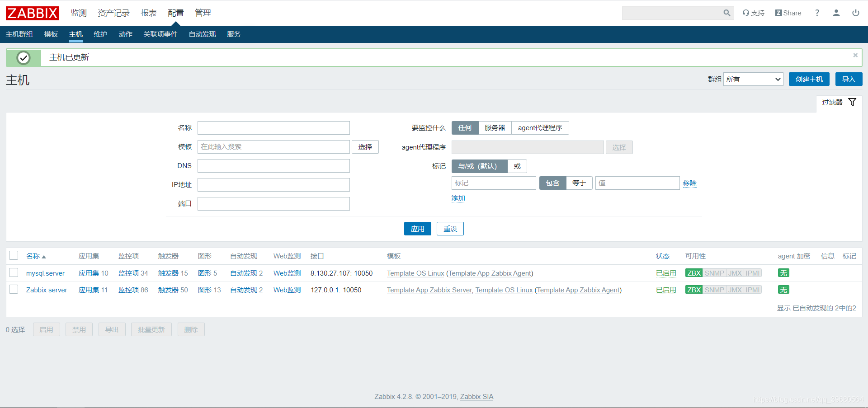
Task: Click JMX badge for Zabbix server
Action: (x=735, y=290)
